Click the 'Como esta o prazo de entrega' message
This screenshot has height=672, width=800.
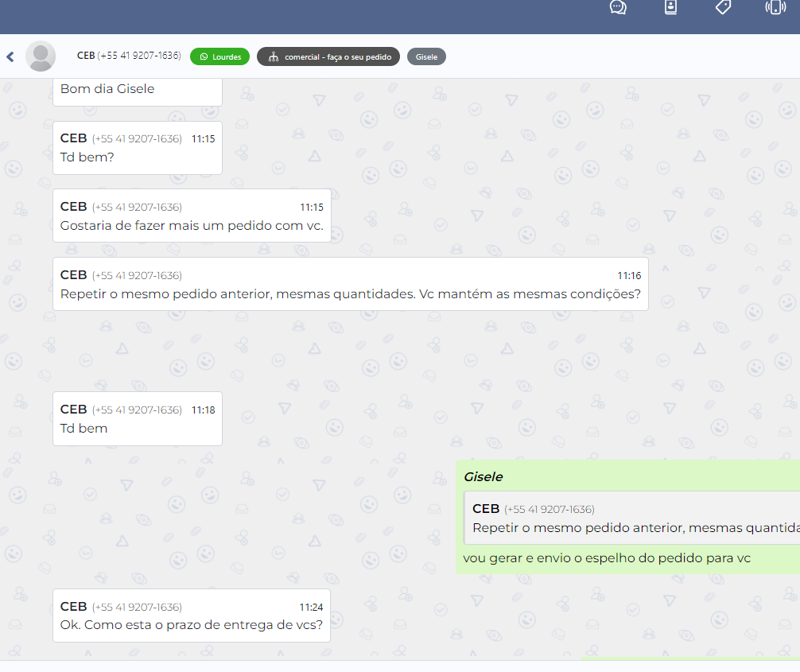coord(191,625)
